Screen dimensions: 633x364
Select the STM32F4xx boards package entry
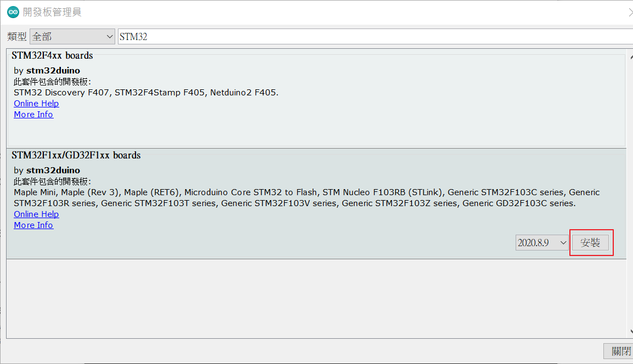click(316, 98)
